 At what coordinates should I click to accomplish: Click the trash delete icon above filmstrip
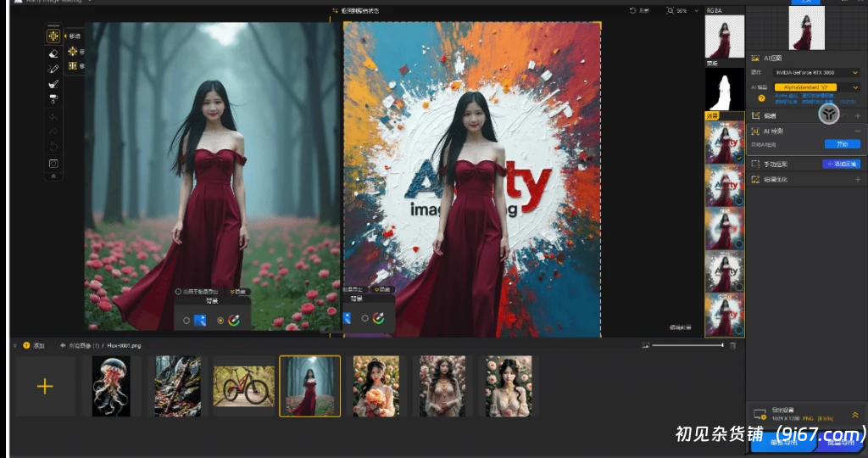point(733,345)
